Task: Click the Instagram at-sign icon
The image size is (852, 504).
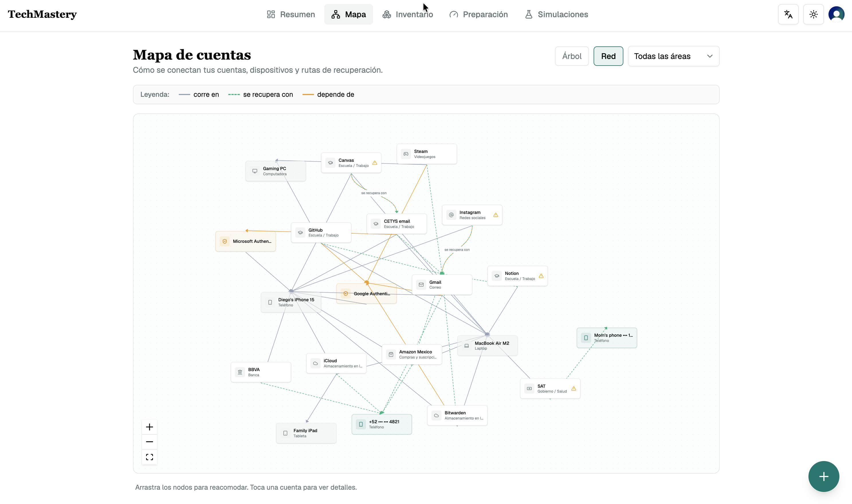Action: point(451,215)
